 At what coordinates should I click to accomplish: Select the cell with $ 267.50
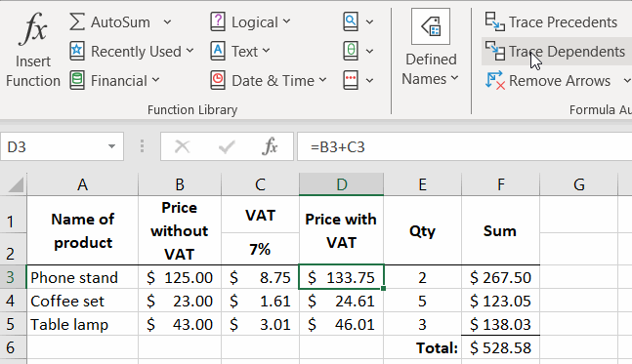click(500, 277)
